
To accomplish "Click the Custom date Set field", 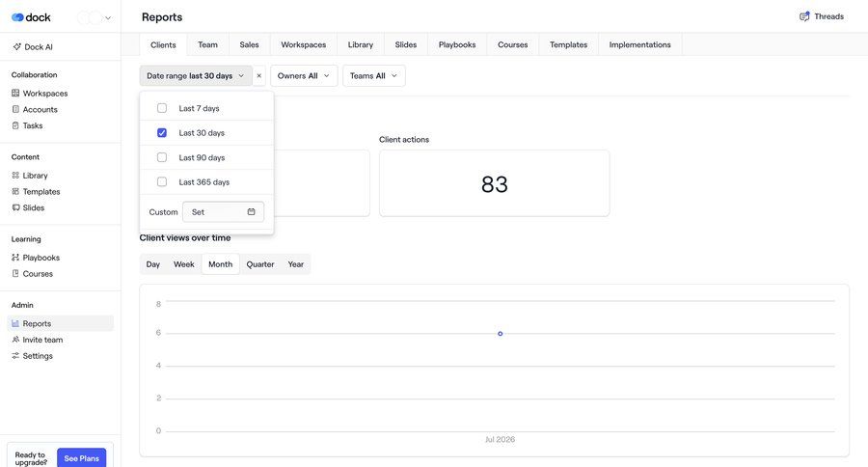I will (x=223, y=211).
